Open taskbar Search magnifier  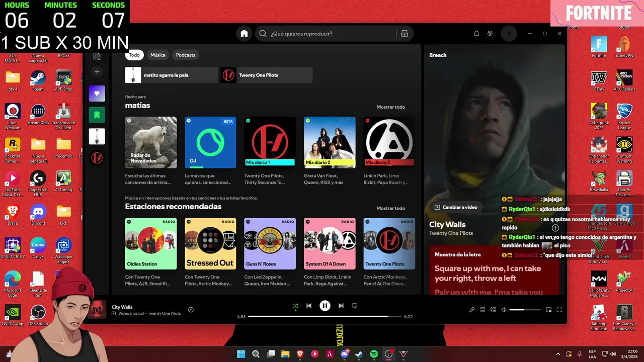pyautogui.click(x=256, y=354)
